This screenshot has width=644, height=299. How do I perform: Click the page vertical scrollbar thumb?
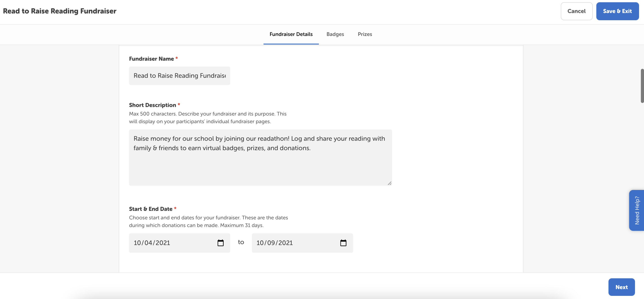(x=642, y=85)
